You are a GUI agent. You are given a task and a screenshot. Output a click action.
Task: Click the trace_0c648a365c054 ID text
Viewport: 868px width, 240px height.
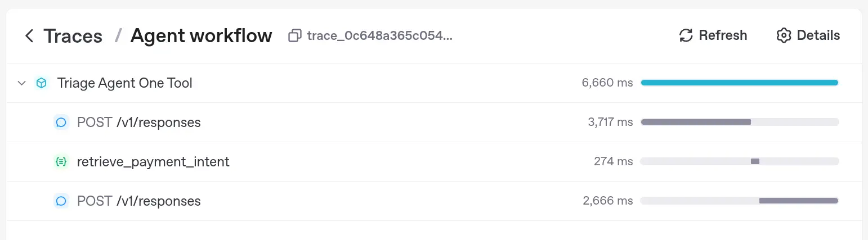tap(380, 36)
